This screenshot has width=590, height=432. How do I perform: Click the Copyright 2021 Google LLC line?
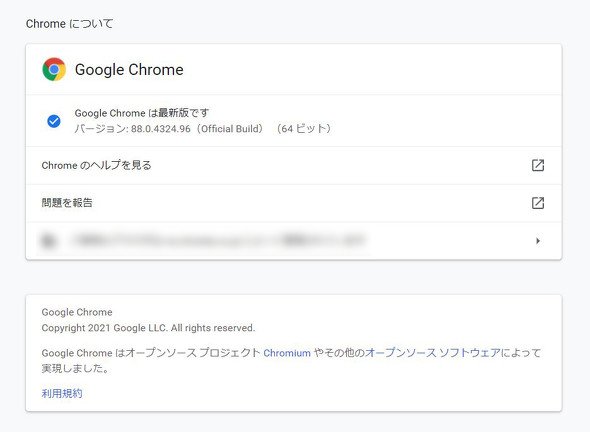[x=148, y=328]
